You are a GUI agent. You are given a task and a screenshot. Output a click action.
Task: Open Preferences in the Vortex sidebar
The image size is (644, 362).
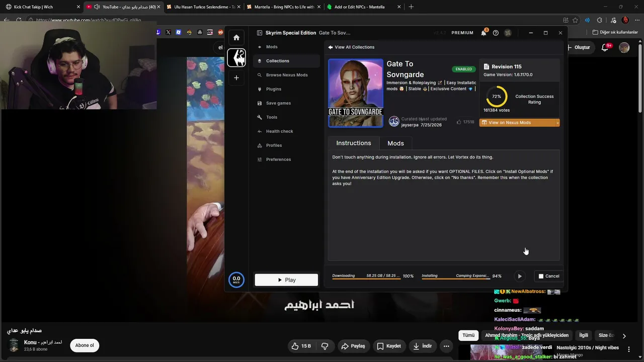pos(287,159)
